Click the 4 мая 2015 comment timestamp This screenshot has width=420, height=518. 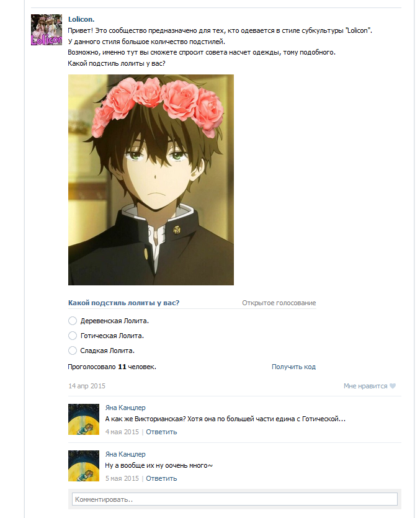(122, 432)
